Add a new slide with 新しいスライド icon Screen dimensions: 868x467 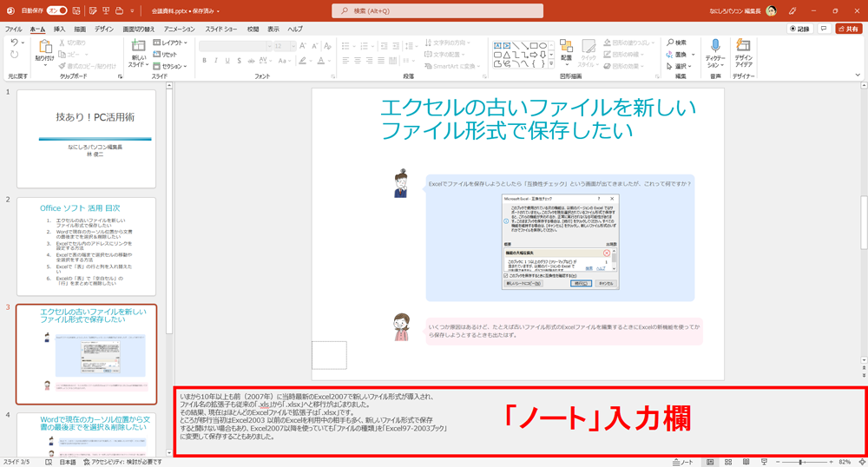coord(138,47)
